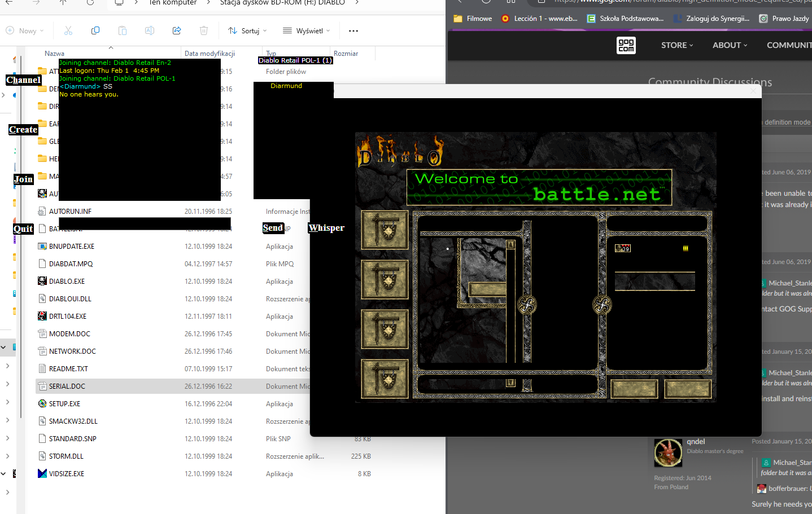This screenshot has width=812, height=514.
Task: Open the Szkoła Podstawowa bookmark in browser
Action: tap(626, 19)
